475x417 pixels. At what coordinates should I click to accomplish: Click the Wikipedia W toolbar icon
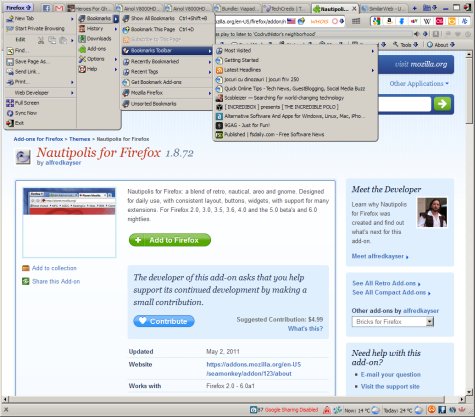427,21
